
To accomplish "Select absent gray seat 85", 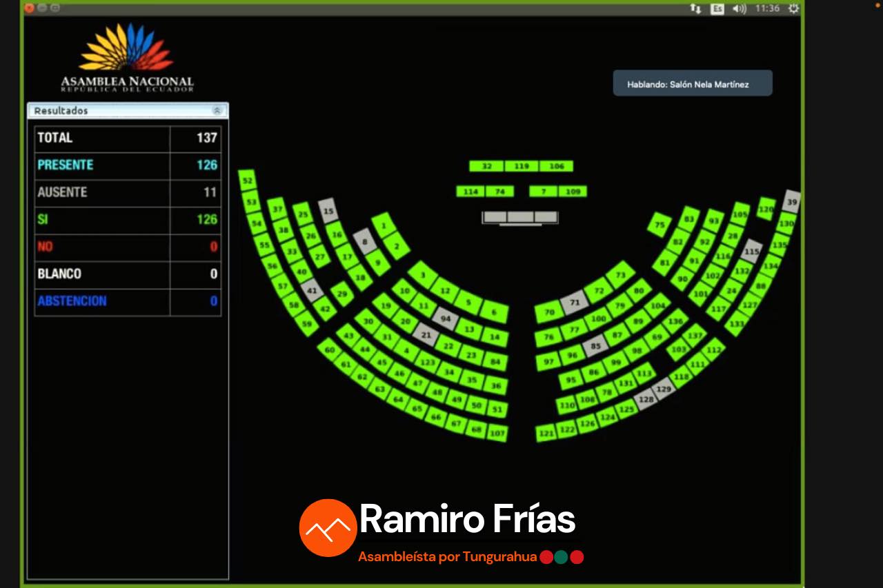I will (x=595, y=345).
